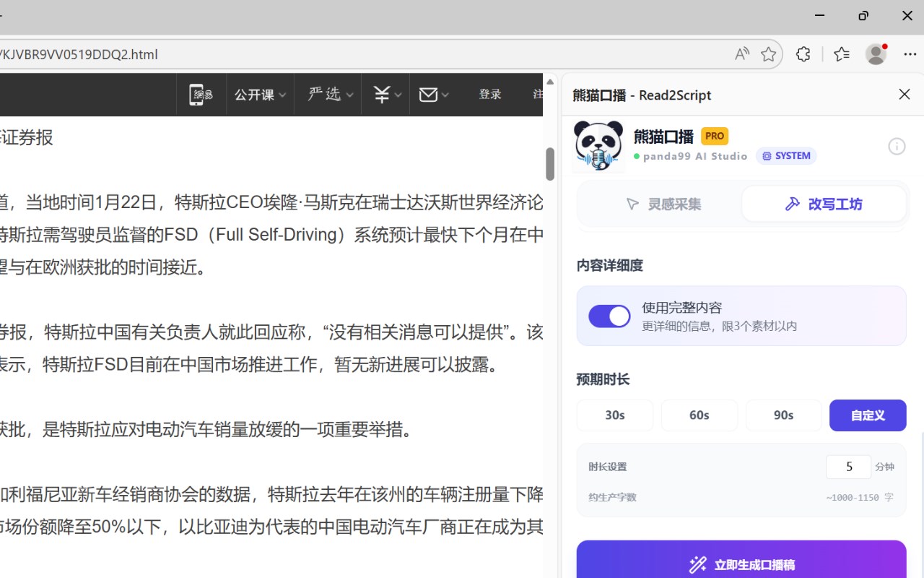Open the favorites list icon
This screenshot has width=924, height=578.
842,54
